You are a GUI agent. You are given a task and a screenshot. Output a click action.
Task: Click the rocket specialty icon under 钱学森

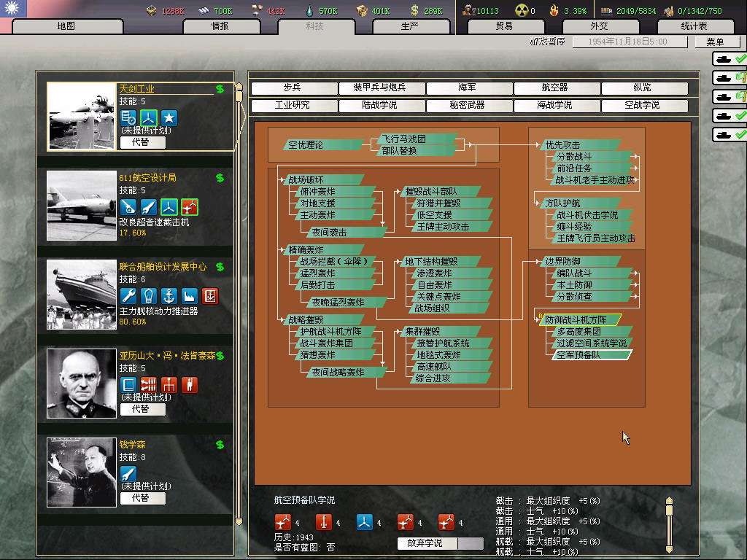click(128, 473)
